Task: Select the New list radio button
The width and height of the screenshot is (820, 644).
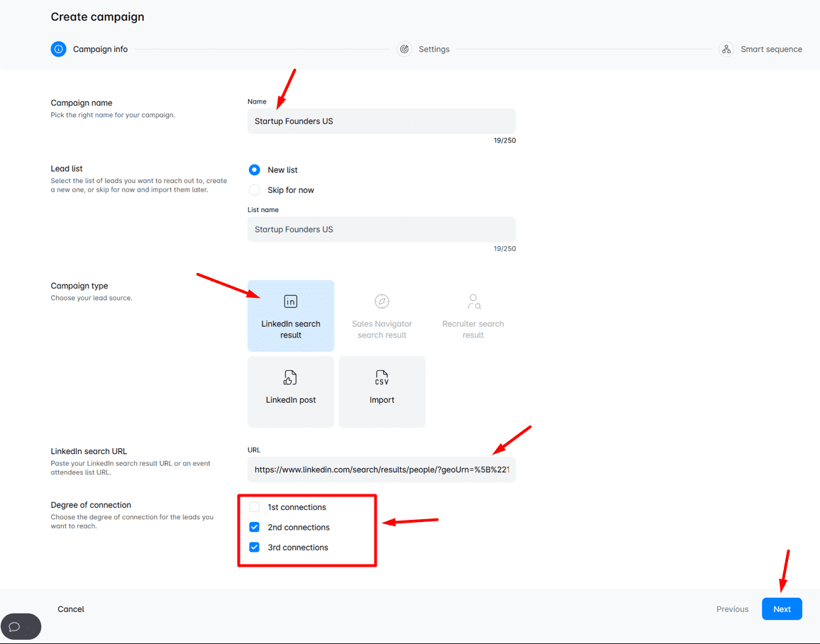Action: point(255,170)
